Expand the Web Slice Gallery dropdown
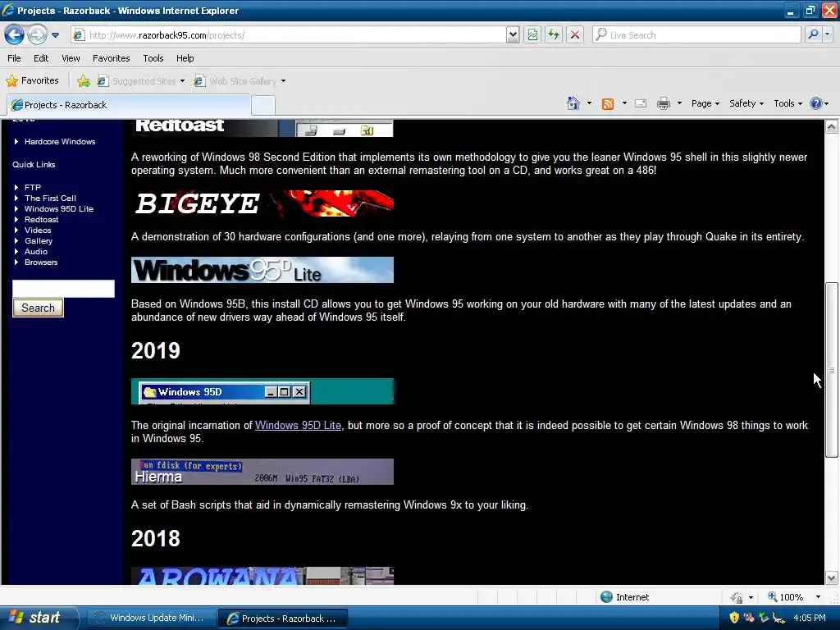 pos(283,81)
